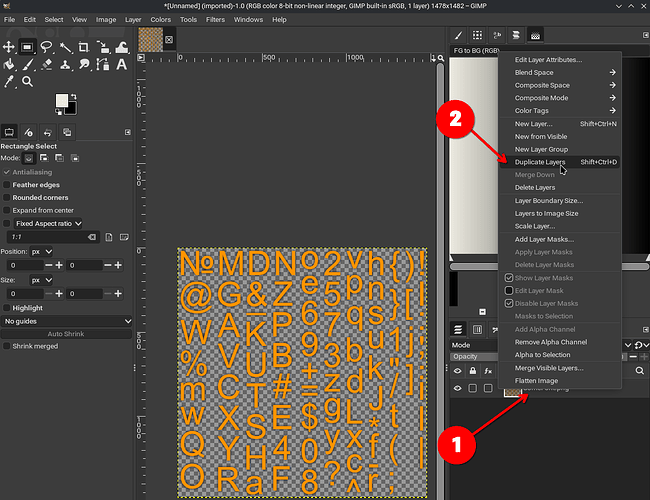This screenshot has height=500, width=650.
Task: Click the aspect ratio 1:1 input field
Action: [x=40, y=237]
